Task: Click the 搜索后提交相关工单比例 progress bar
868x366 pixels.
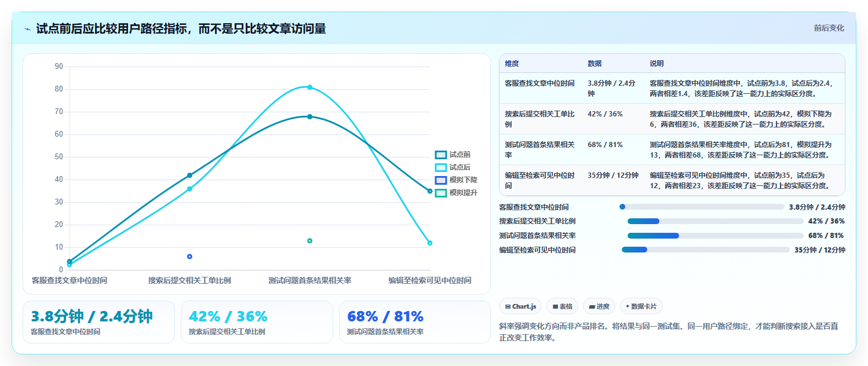Action: [x=716, y=221]
